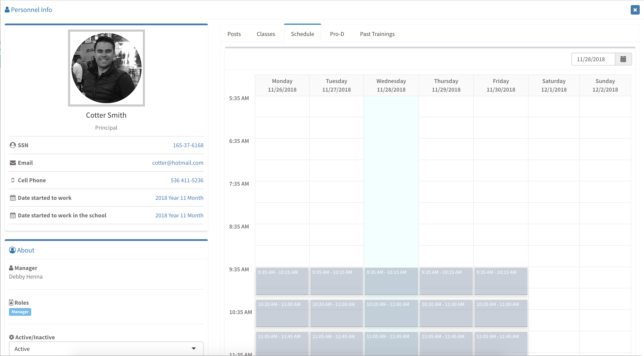
Task: Open Monday's 9:35 AM - 10:15 AM schedule block
Action: point(282,281)
